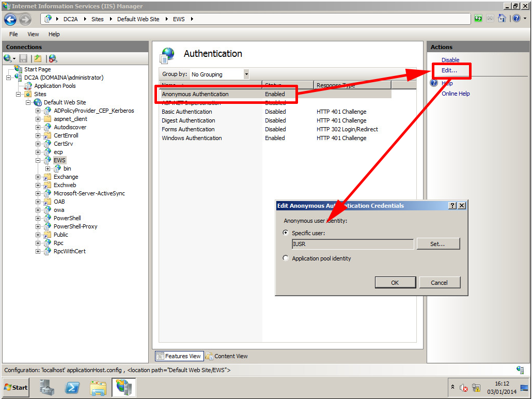Image resolution: width=532 pixels, height=399 pixels.
Task: Expand the Microsoft-Server-ActiveSync node
Action: [x=38, y=193]
